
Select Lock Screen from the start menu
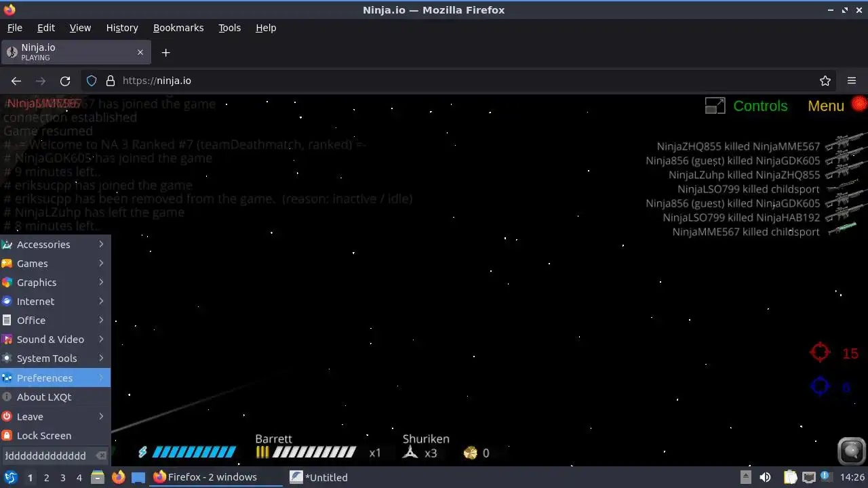(x=55, y=435)
